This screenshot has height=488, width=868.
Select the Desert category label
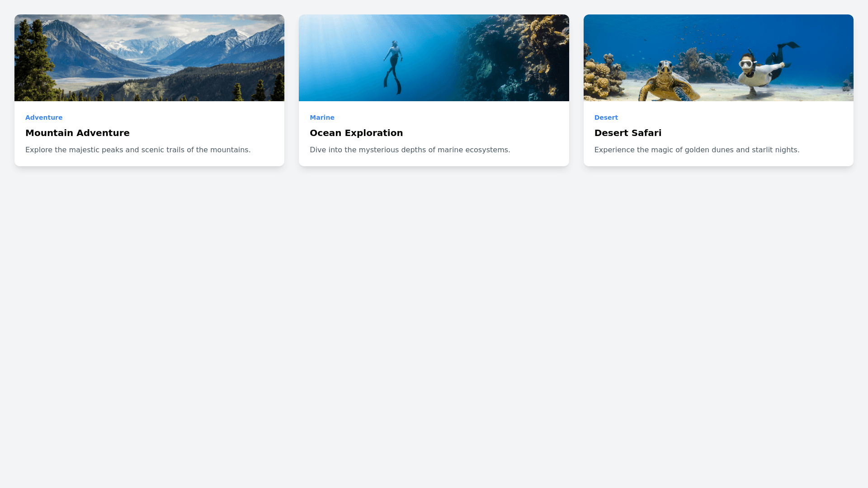(606, 117)
